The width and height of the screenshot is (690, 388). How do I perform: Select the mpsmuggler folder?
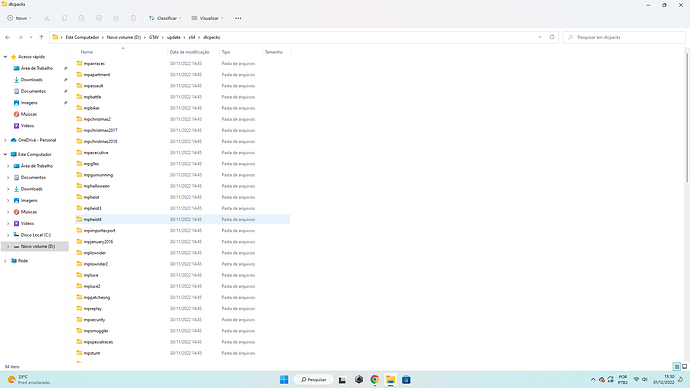95,331
